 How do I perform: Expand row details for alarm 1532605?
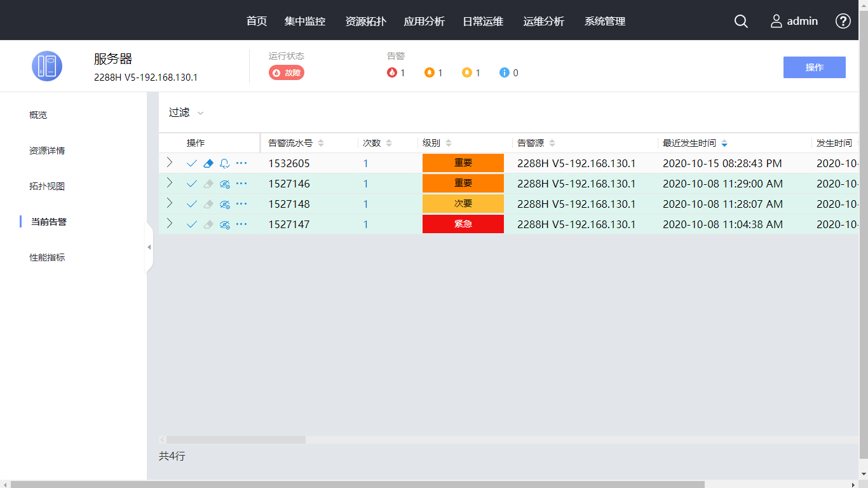tap(170, 163)
